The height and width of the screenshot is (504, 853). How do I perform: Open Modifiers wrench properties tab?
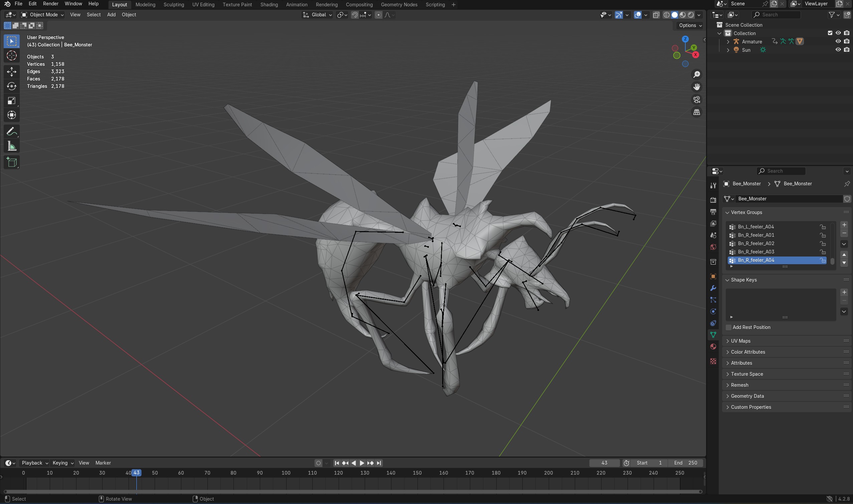[x=713, y=288]
